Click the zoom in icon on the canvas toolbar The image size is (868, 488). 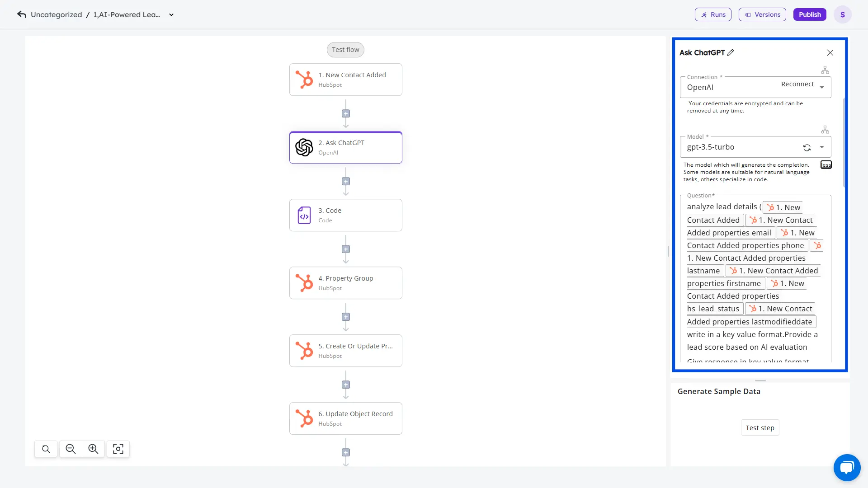[93, 449]
